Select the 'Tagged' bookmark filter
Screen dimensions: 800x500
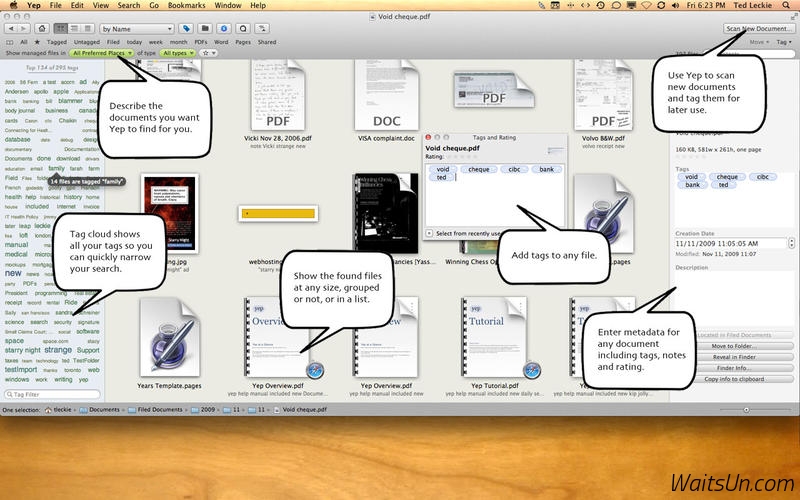pyautogui.click(x=57, y=42)
